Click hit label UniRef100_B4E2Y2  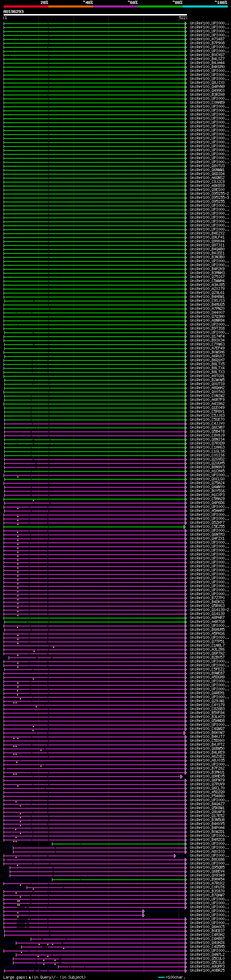pyautogui.click(x=208, y=233)
